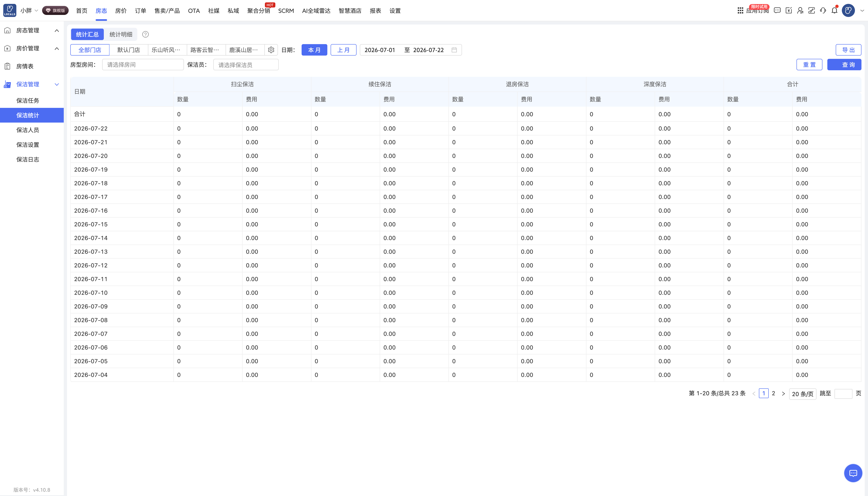Click the 房情表 clipboard icon in sidebar
The width and height of the screenshot is (868, 496).
pyautogui.click(x=7, y=66)
